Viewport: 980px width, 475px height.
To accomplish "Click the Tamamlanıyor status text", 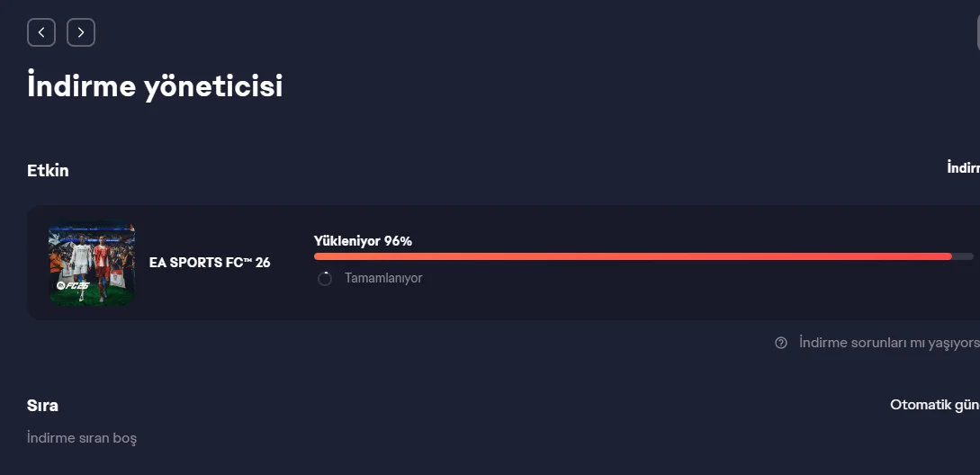I will tap(383, 279).
